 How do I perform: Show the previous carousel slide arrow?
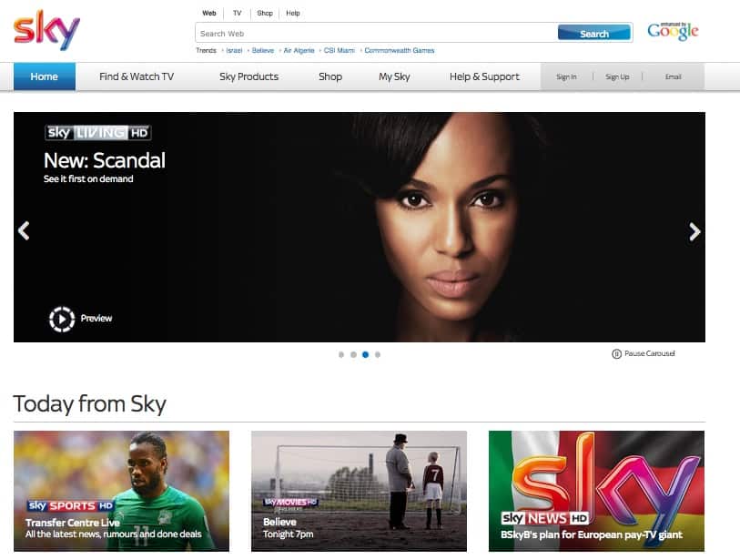pos(24,231)
